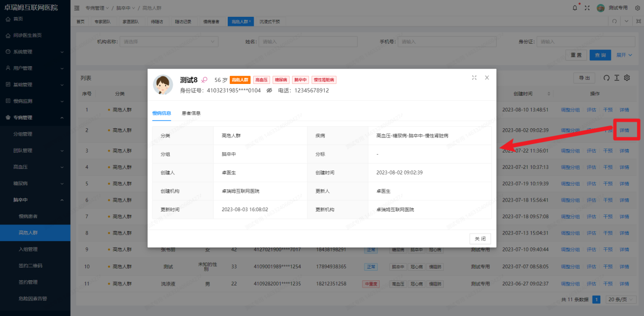Focus the 姓名 input field
The width and height of the screenshot is (644, 316).
pyautogui.click(x=308, y=42)
